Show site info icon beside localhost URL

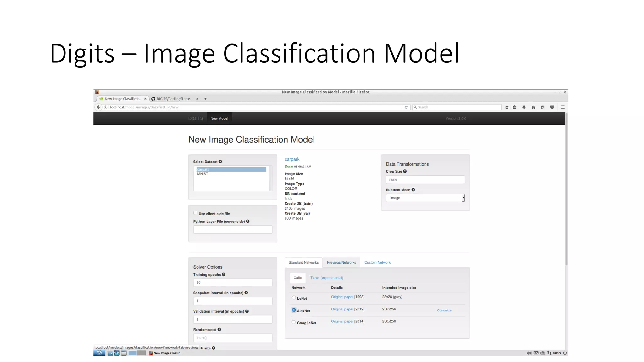(106, 107)
